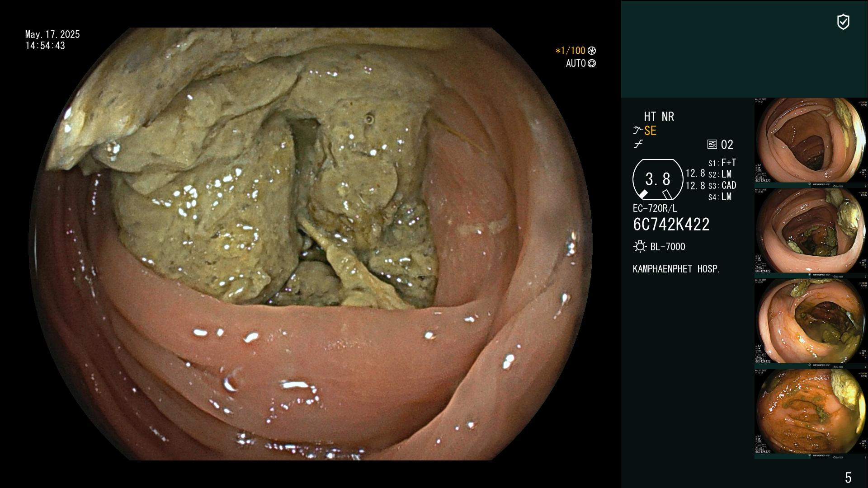Click the S1: F+T switch assignment
Viewport: 868px width, 488px height.
point(722,163)
